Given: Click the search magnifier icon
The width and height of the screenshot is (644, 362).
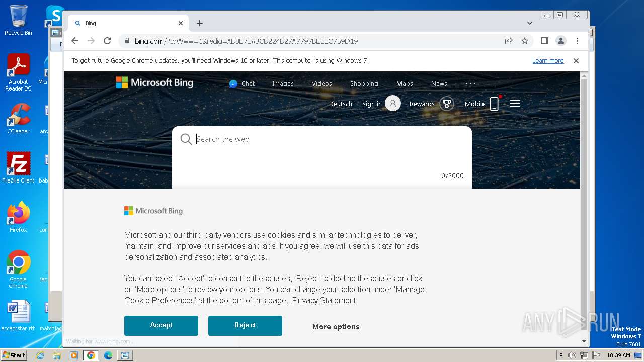Looking at the screenshot, I should coord(186,139).
